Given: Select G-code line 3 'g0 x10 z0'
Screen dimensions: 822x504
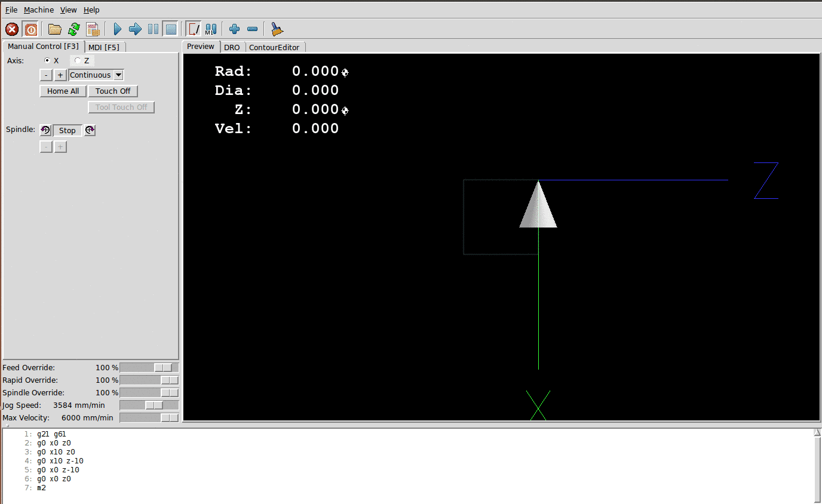Looking at the screenshot, I should click(x=56, y=452).
